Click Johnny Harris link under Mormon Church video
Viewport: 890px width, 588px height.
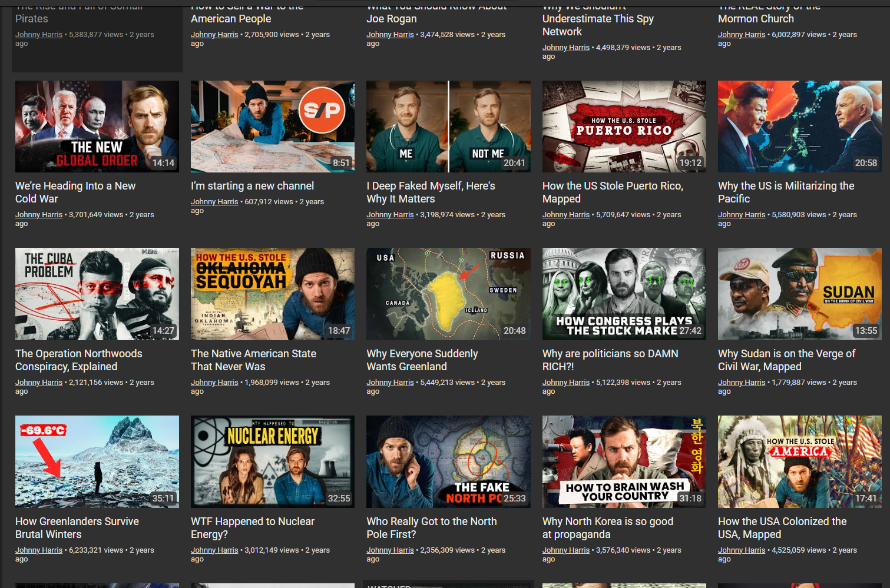(x=741, y=35)
